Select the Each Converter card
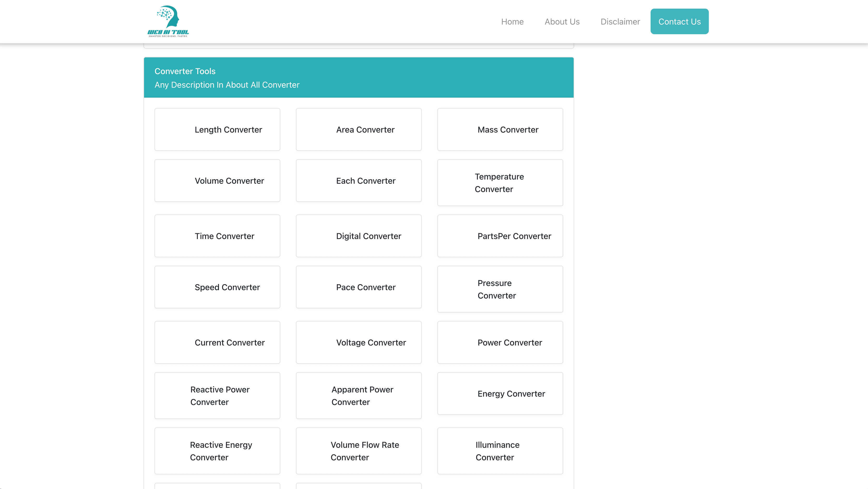This screenshot has height=489, width=868. [359, 181]
